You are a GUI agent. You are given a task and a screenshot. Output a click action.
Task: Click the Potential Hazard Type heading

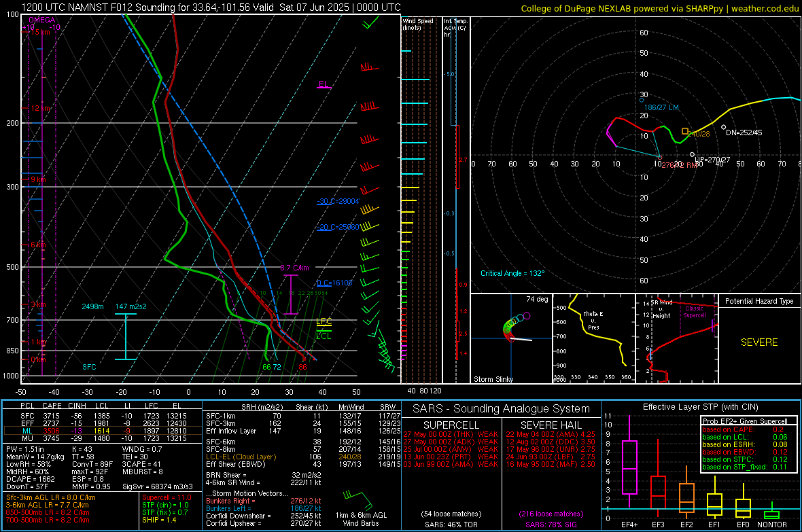tap(760, 301)
